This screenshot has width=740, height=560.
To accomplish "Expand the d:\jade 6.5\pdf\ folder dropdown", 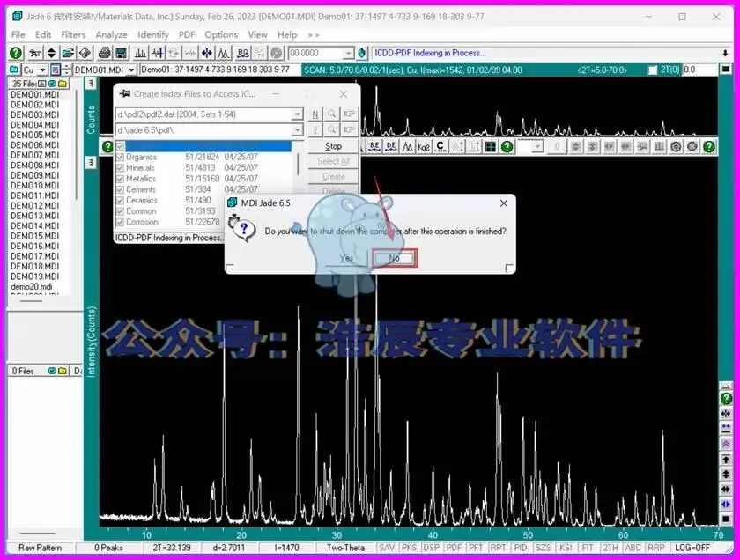I will tap(297, 130).
